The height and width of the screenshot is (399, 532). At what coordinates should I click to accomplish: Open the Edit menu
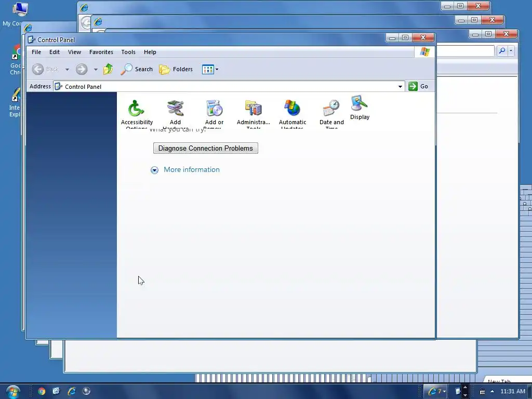[x=54, y=52]
